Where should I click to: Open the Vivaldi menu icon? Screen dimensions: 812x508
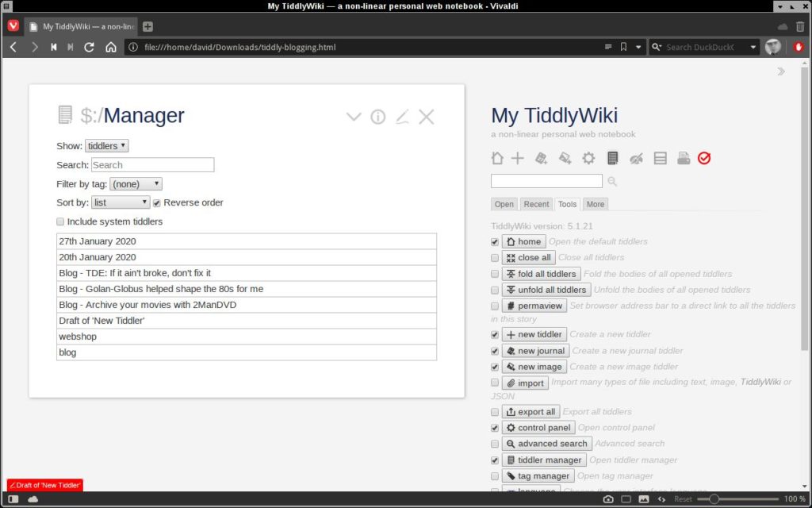pyautogui.click(x=13, y=25)
